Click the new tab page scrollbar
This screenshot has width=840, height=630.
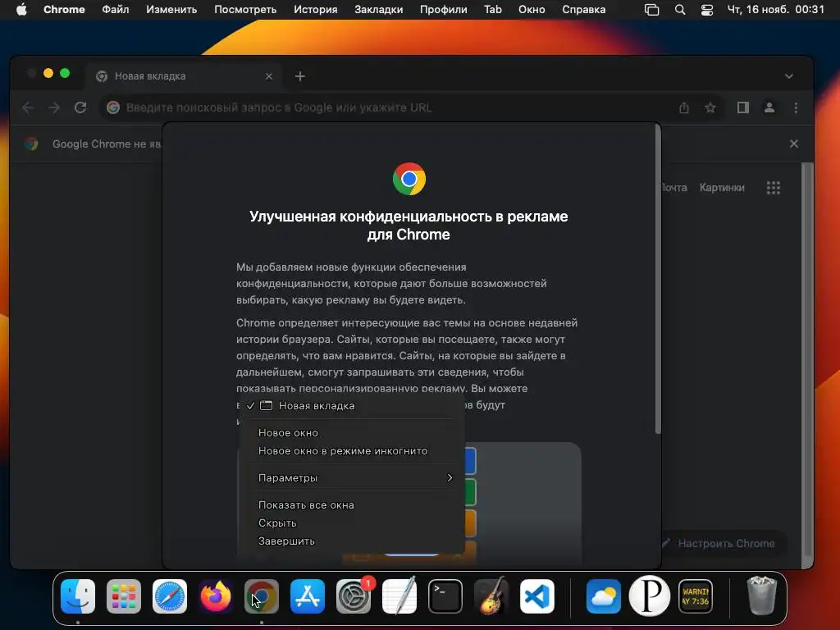coord(807,359)
